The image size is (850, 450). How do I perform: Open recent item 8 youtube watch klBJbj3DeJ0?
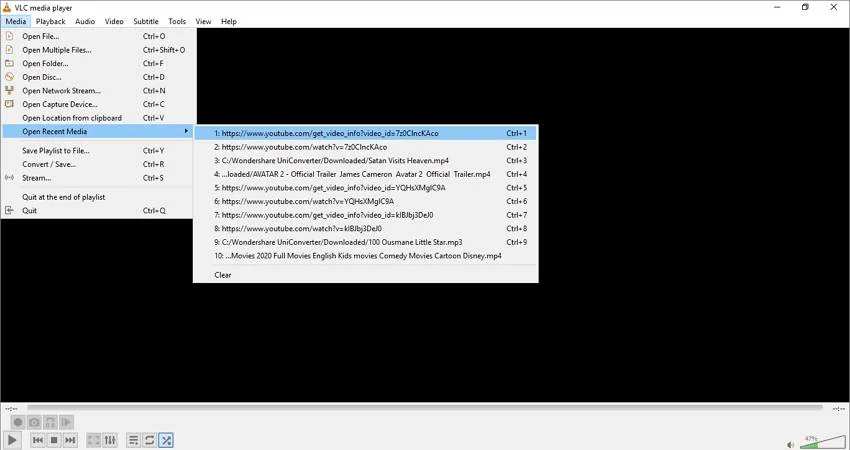365,228
